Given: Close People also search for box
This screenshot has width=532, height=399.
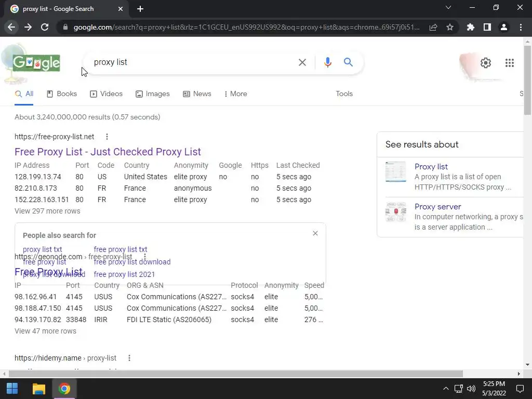Looking at the screenshot, I should coord(315,233).
